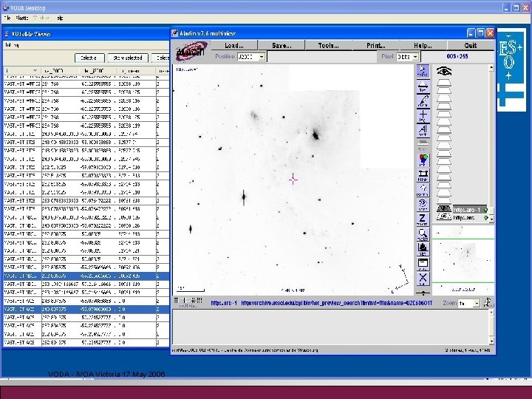Image resolution: width=532 pixels, height=399 pixels.
Task: Activate the Zoom Z tool in Aladin
Action: (x=423, y=219)
